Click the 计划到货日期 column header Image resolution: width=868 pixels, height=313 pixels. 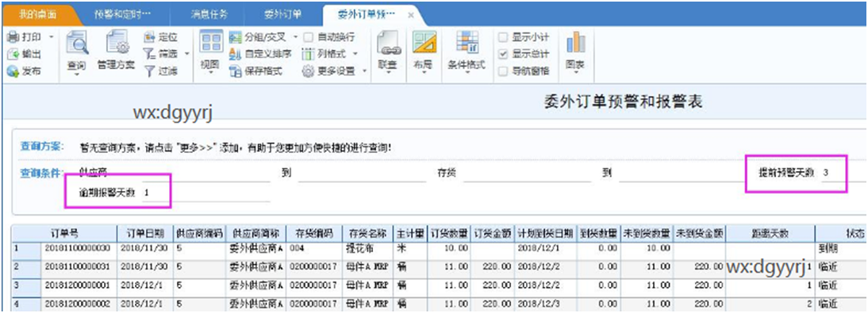coord(545,233)
